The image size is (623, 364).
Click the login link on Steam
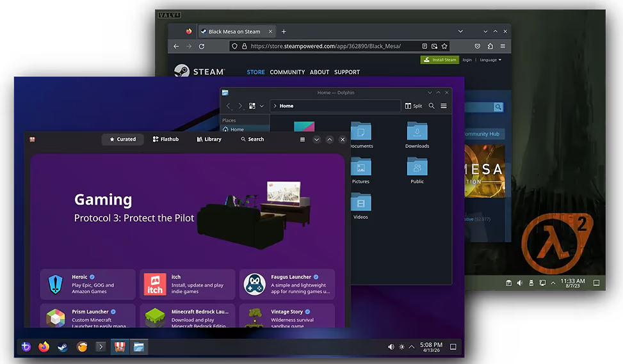[467, 60]
